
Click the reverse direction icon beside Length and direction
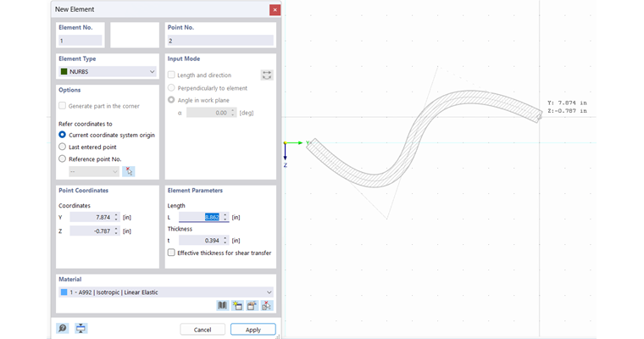[x=267, y=75]
